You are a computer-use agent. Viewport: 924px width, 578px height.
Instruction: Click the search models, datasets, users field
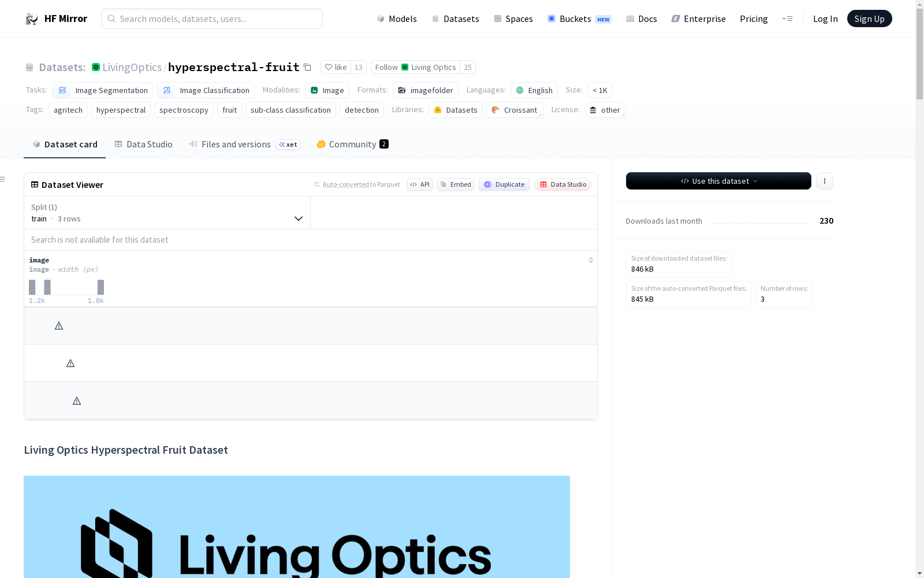click(212, 18)
